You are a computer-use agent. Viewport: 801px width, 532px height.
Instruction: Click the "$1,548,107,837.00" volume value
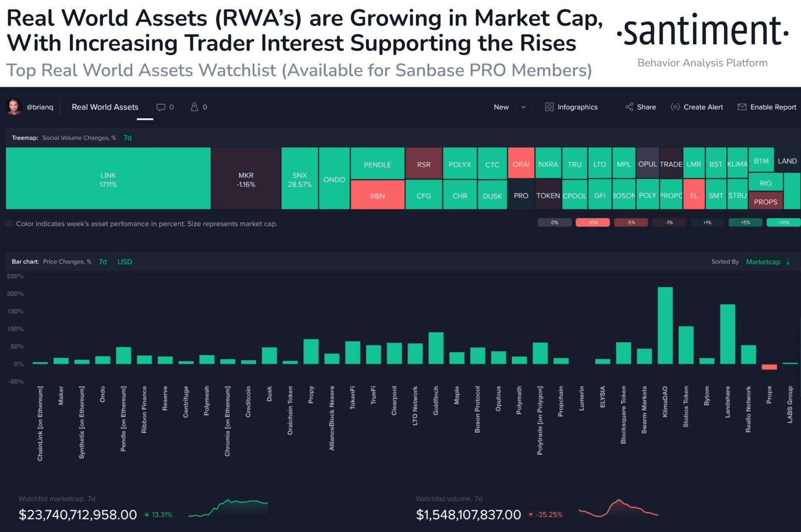point(468,514)
